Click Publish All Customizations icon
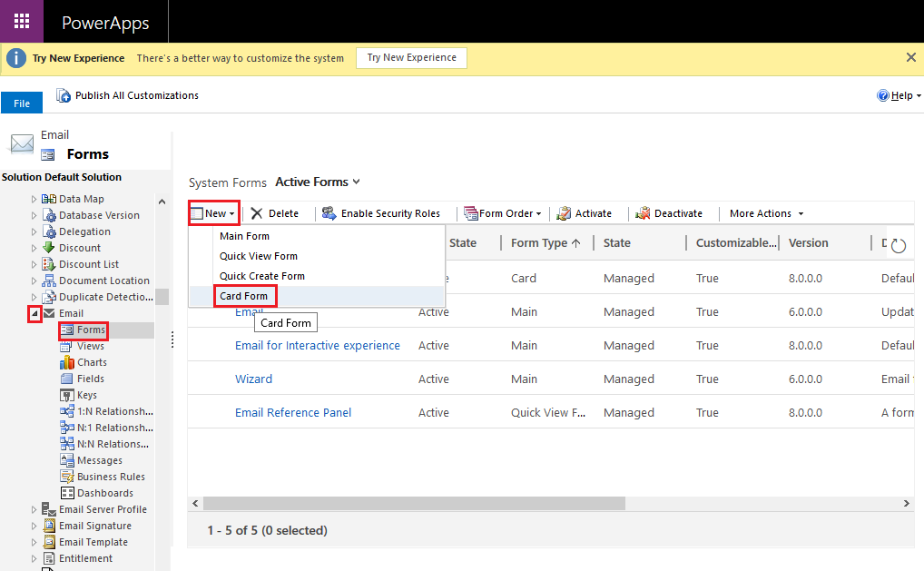 coord(63,95)
